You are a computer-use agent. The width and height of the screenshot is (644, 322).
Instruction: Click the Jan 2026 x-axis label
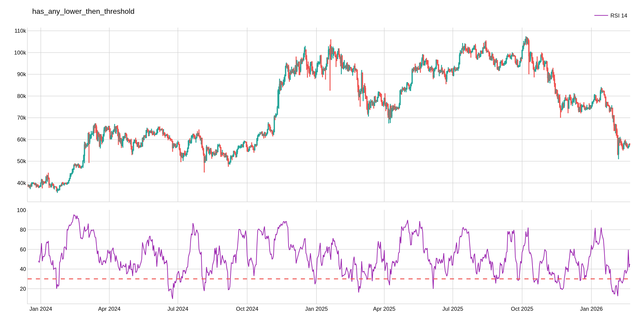pos(591,309)
